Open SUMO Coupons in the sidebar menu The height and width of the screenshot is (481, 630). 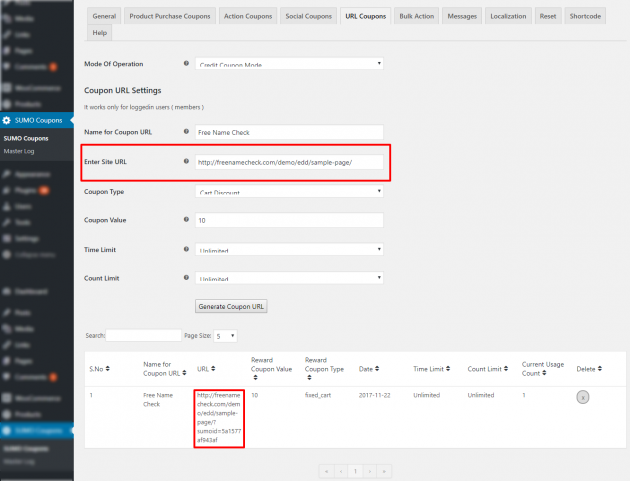[x=37, y=120]
